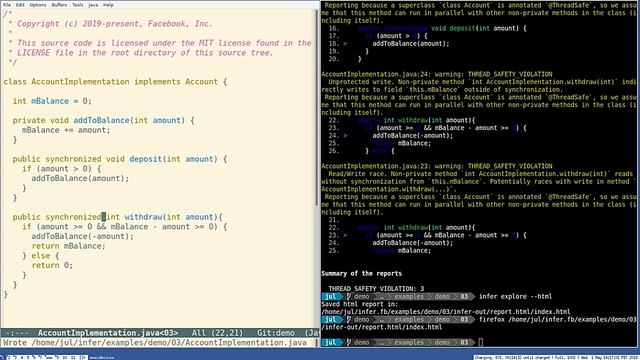Viewport: 640px width, 360px height.
Task: Click the withdraw method signature in editor
Action: [x=118, y=217]
